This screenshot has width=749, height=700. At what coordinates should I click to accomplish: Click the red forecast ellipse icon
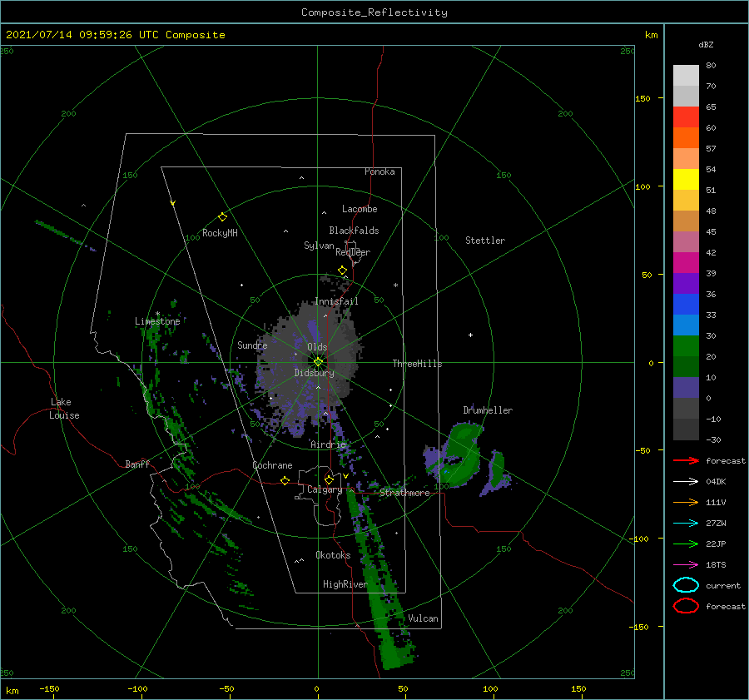[x=686, y=606]
